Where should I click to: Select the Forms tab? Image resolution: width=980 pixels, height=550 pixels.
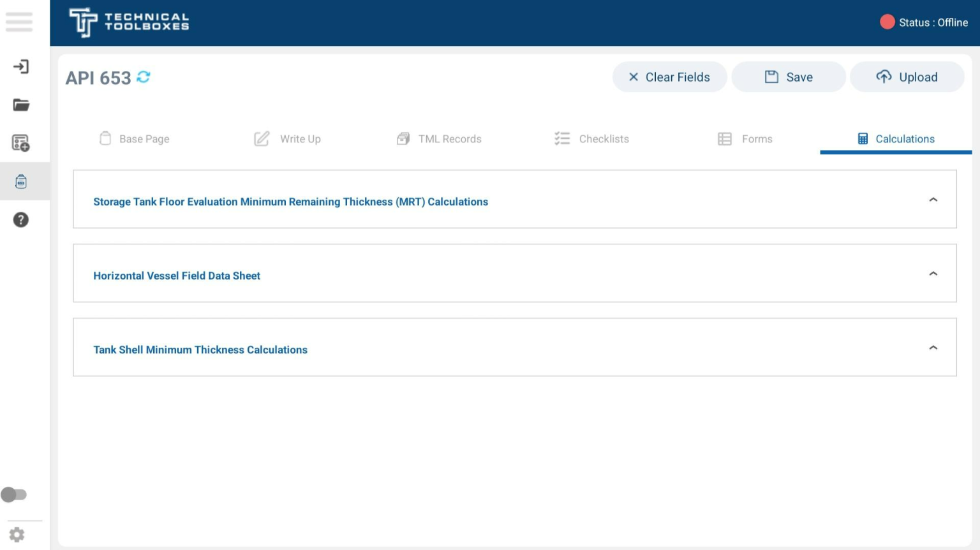click(757, 138)
